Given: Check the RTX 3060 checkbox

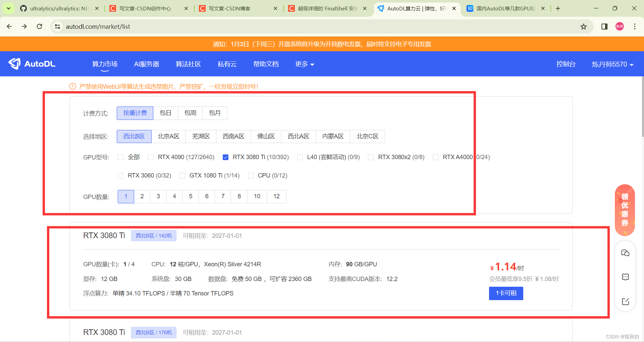Looking at the screenshot, I should [120, 176].
